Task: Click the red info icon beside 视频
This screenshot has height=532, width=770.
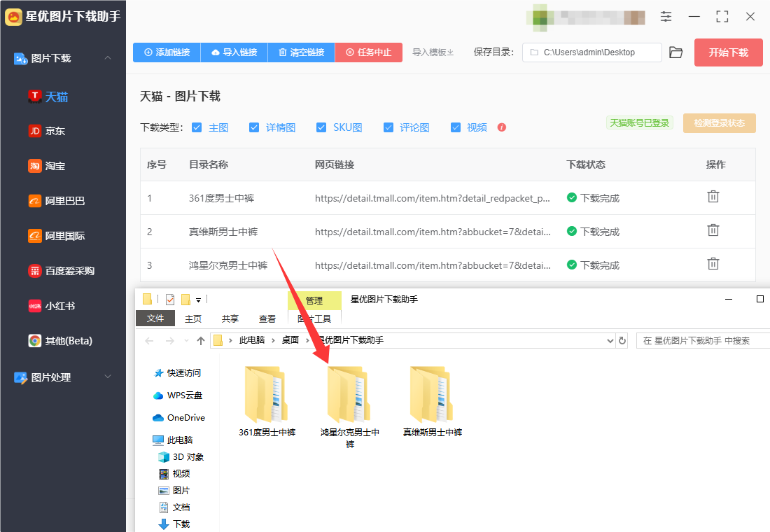Action: [x=501, y=127]
